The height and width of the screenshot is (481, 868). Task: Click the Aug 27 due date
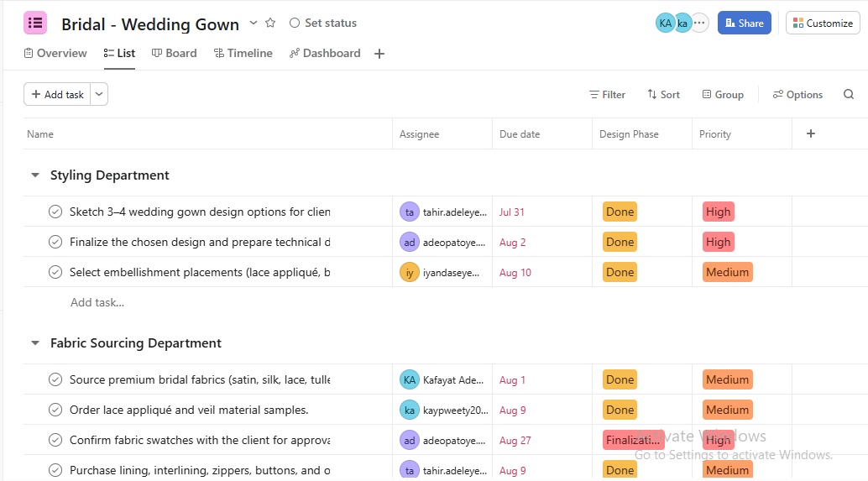515,440
